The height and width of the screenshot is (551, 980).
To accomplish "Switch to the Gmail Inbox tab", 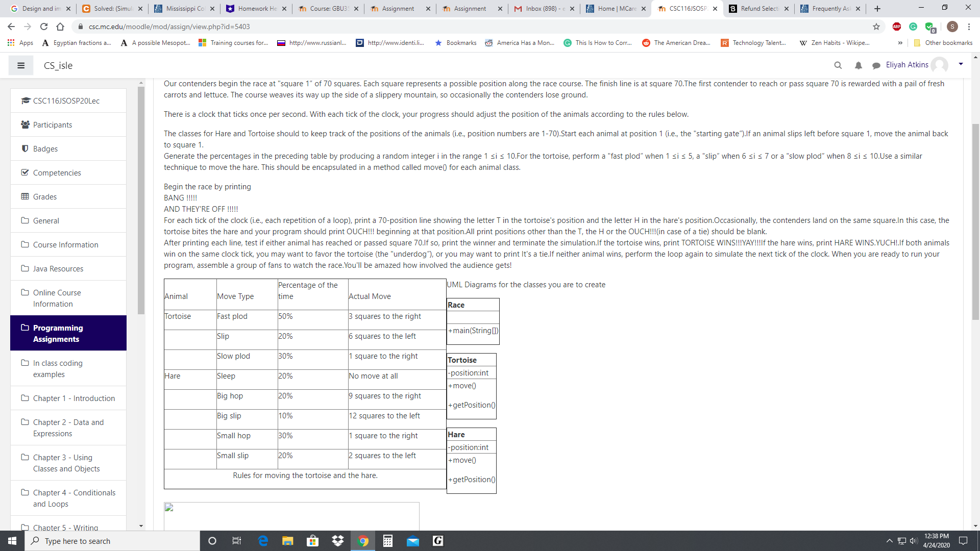I will (x=542, y=9).
